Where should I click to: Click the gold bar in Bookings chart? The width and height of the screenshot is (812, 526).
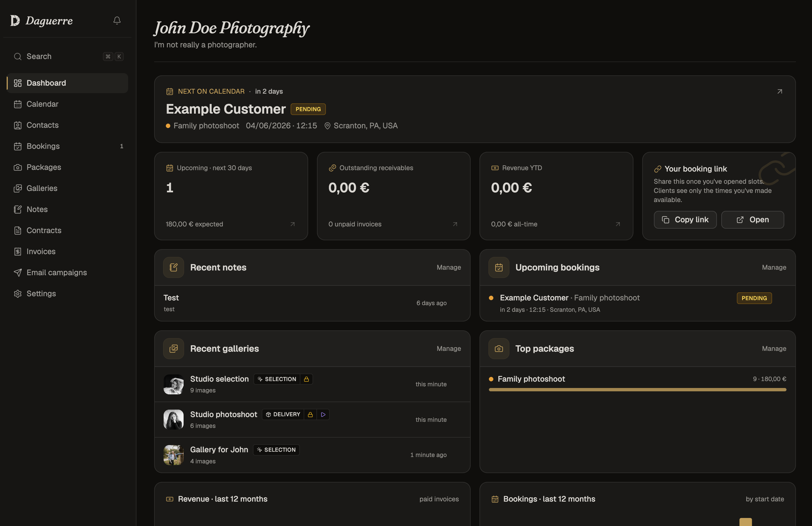coord(745,522)
